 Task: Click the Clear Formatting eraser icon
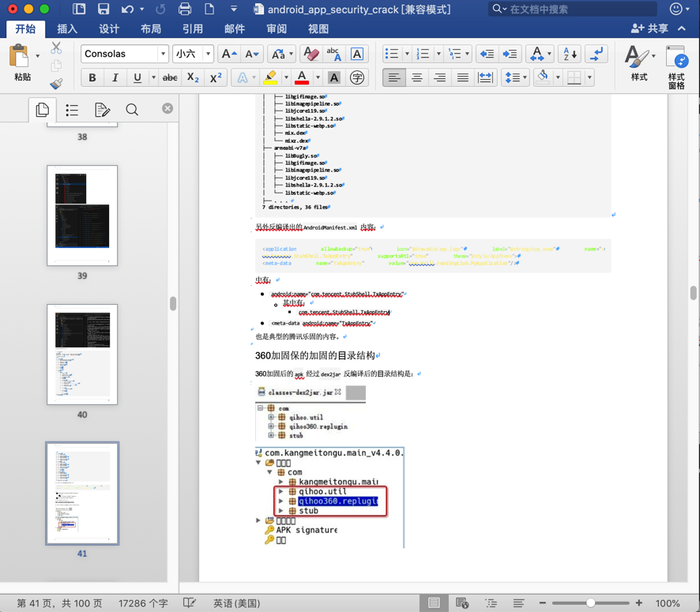(310, 54)
